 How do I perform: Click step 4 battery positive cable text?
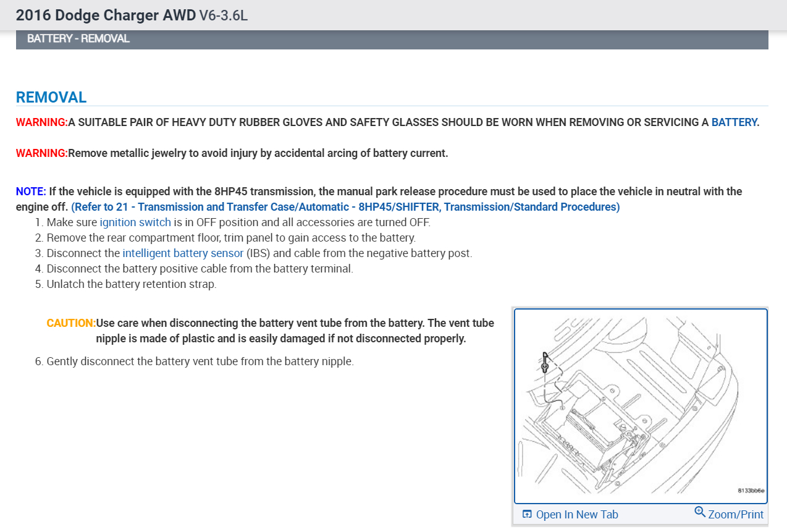[x=200, y=269]
